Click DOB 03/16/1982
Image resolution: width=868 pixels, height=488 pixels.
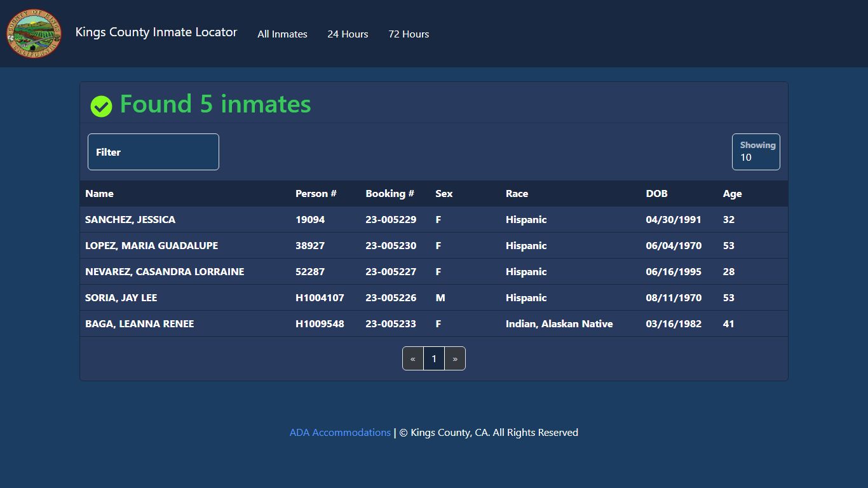(674, 324)
